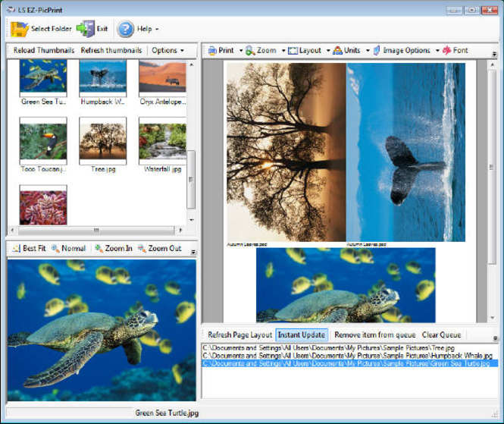This screenshot has height=424, width=504.
Task: Click the green Exit arrow icon
Action: (x=86, y=29)
